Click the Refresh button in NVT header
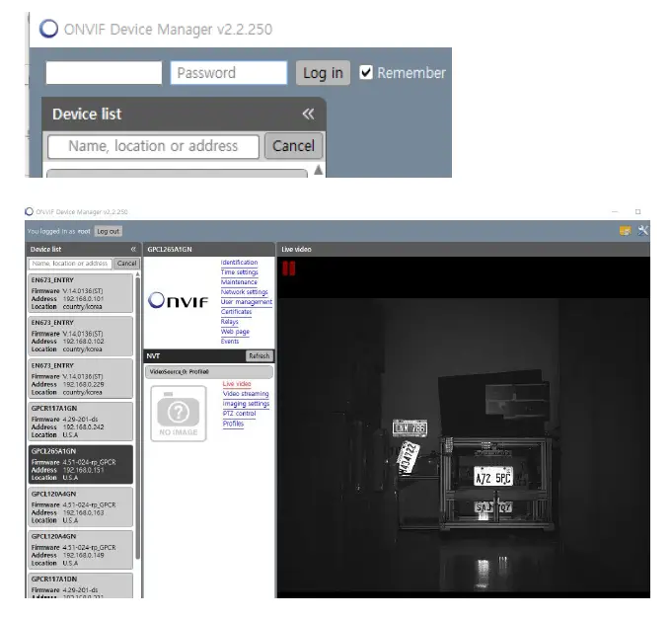Image resolution: width=672 pixels, height=619 pixels. (x=260, y=355)
